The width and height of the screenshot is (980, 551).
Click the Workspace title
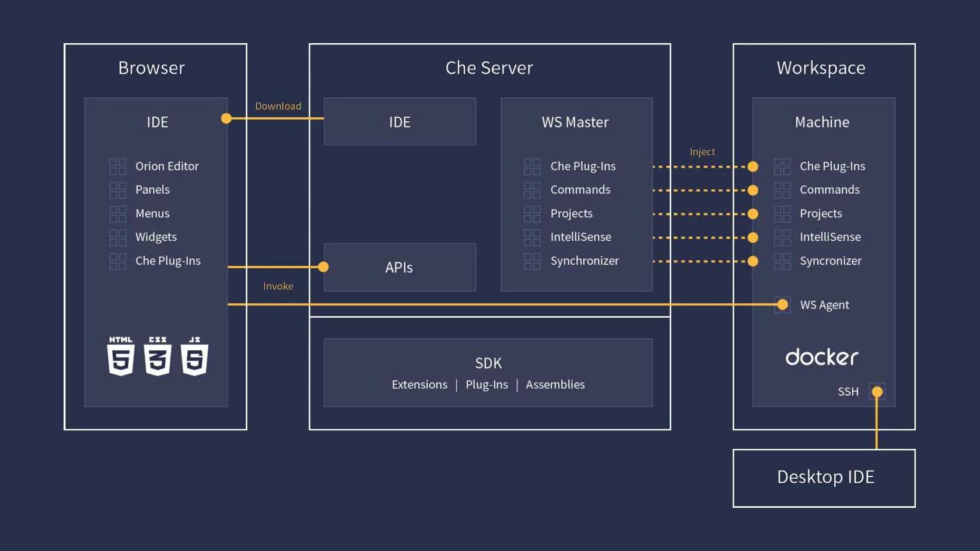point(821,68)
